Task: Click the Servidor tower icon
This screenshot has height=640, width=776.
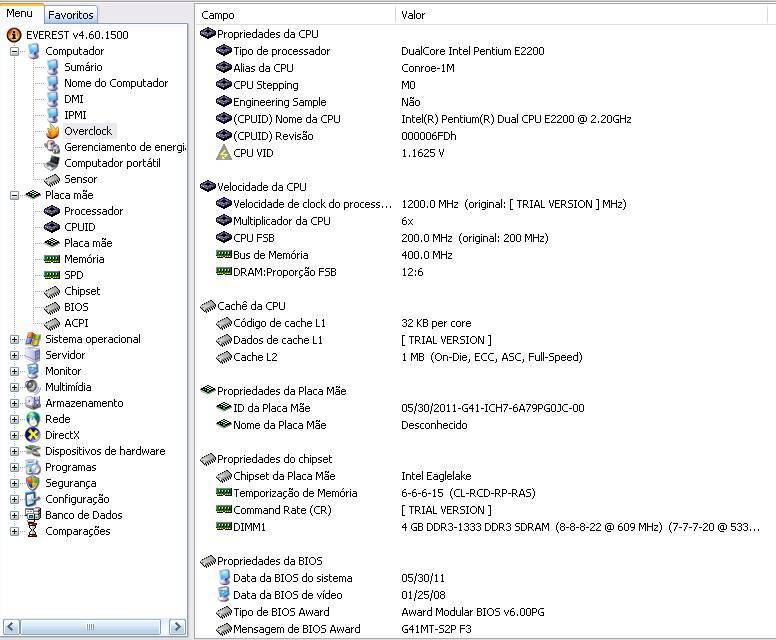Action: coord(33,355)
